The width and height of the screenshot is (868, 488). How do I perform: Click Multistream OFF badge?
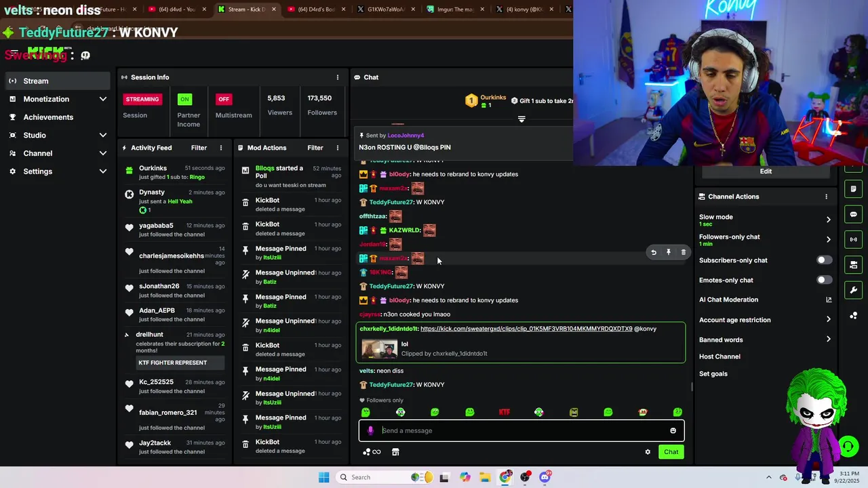[224, 99]
